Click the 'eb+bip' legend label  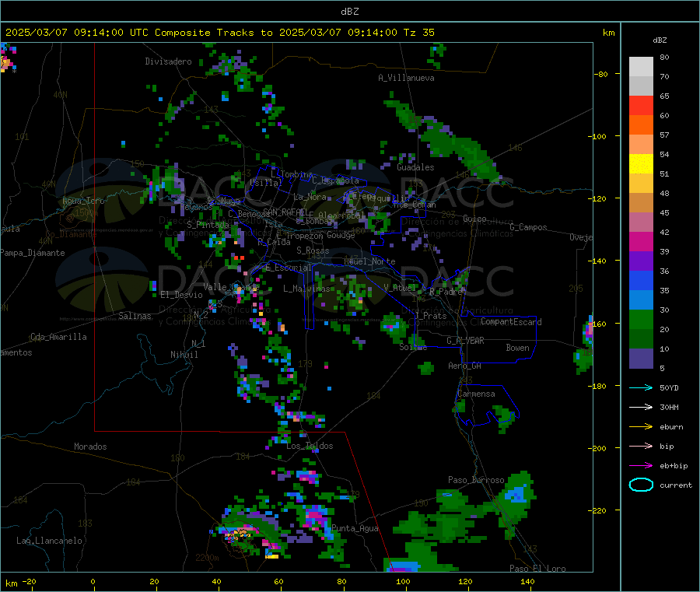[674, 466]
